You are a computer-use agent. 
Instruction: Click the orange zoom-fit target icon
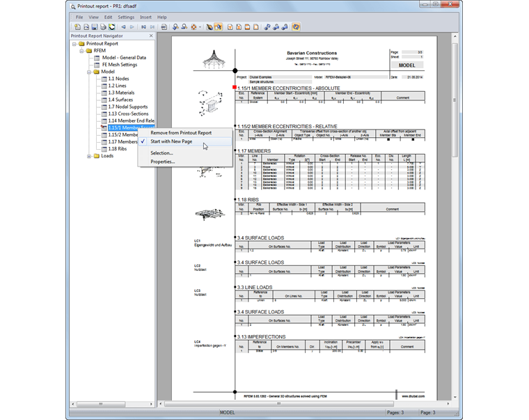click(194, 27)
